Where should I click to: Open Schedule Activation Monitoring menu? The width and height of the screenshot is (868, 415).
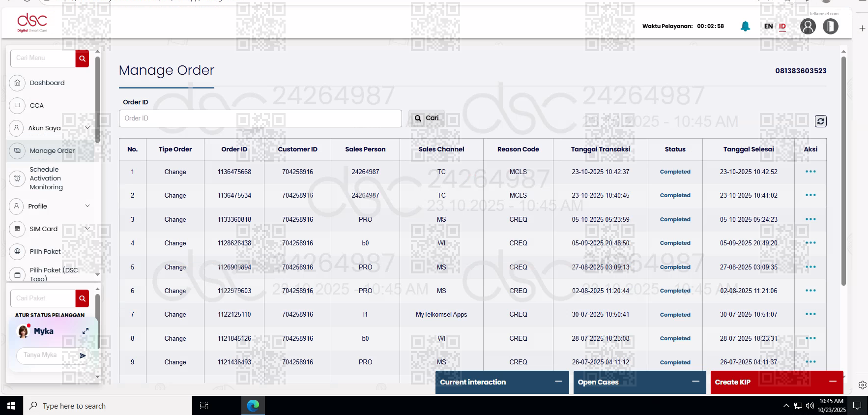pos(46,178)
